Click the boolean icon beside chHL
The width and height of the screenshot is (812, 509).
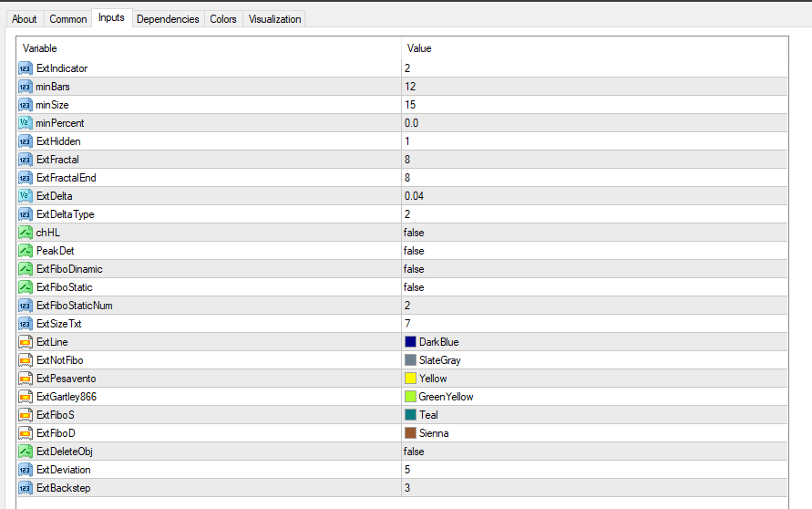(x=26, y=233)
